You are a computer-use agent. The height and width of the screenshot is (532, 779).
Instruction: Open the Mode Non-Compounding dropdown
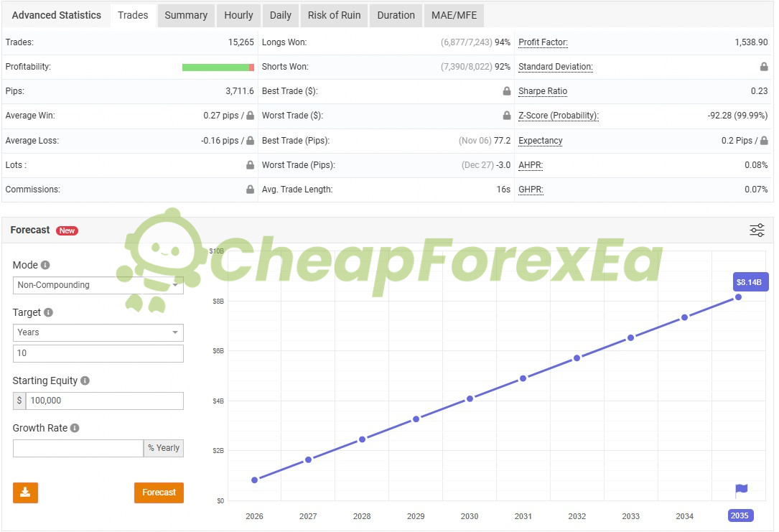[98, 285]
